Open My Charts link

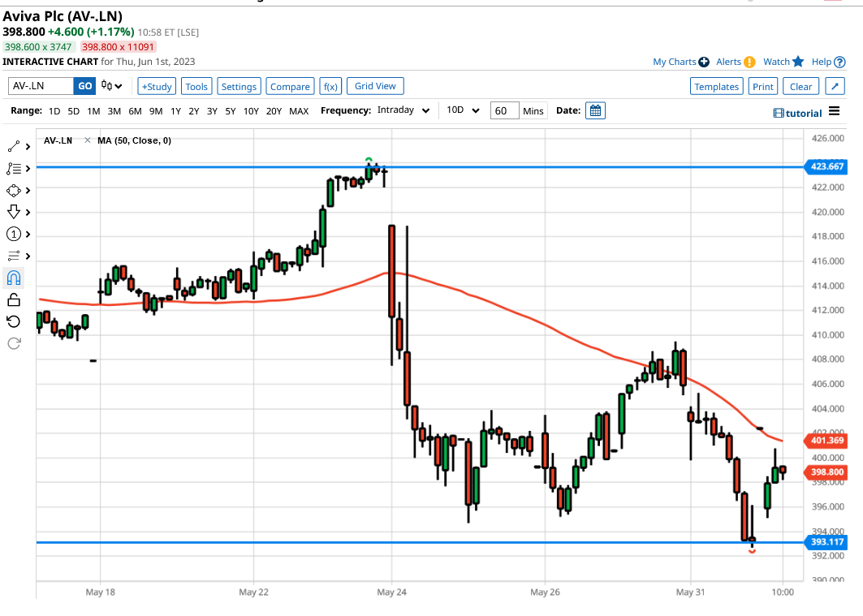click(x=675, y=62)
